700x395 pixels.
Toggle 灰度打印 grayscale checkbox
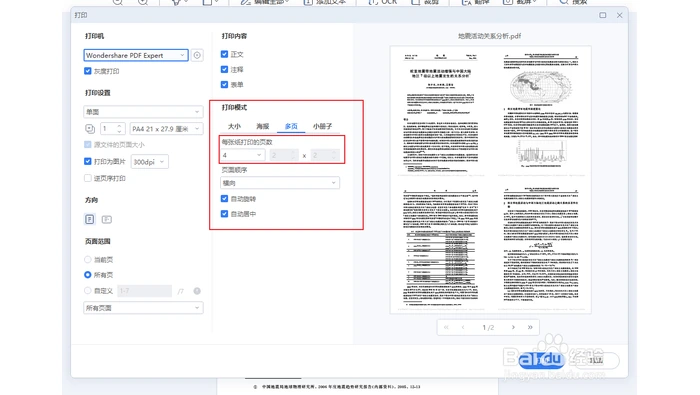pos(88,71)
